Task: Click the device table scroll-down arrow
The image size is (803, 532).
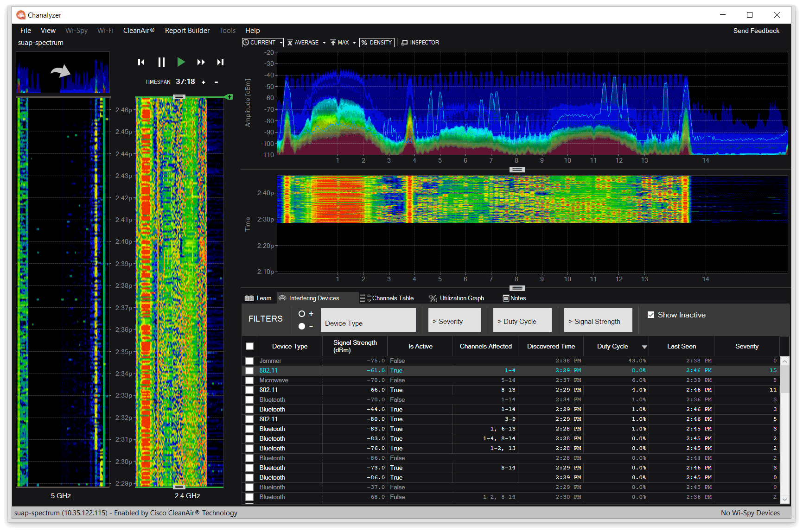Action: pyautogui.click(x=784, y=499)
